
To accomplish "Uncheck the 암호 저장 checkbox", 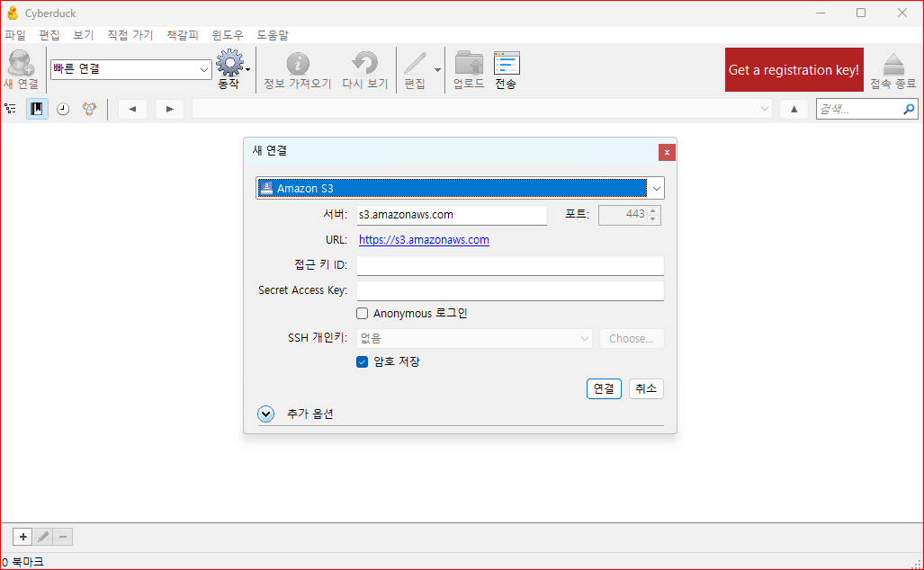I will coord(363,361).
